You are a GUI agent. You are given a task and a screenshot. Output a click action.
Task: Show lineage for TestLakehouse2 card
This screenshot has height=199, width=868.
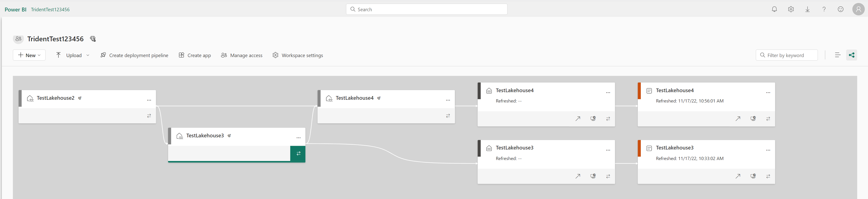[x=149, y=116]
